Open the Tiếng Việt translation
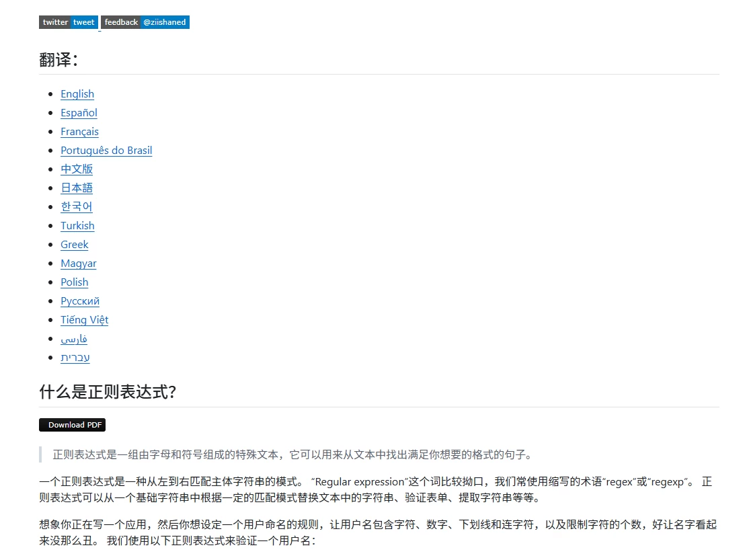745x560 pixels. (84, 319)
